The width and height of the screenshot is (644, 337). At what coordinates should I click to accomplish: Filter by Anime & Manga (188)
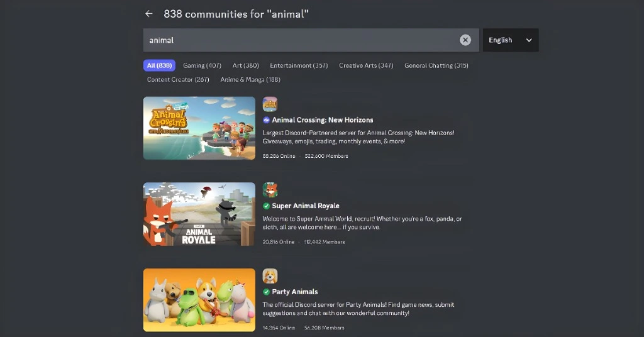pos(250,80)
